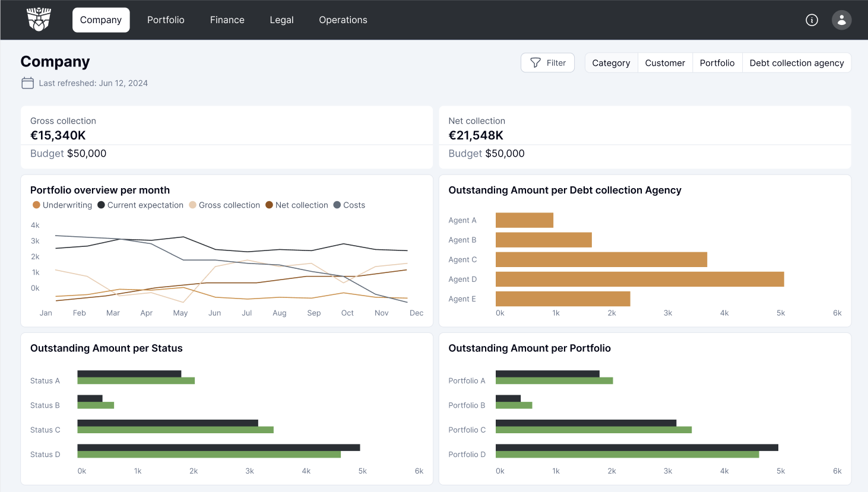Click the Agent C bar
This screenshot has width=868, height=492.
tap(601, 259)
